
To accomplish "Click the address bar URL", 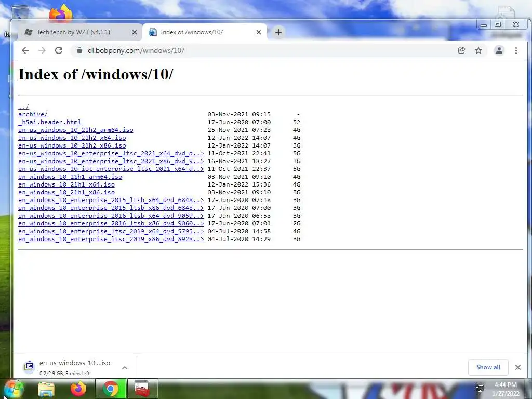I will (x=136, y=50).
